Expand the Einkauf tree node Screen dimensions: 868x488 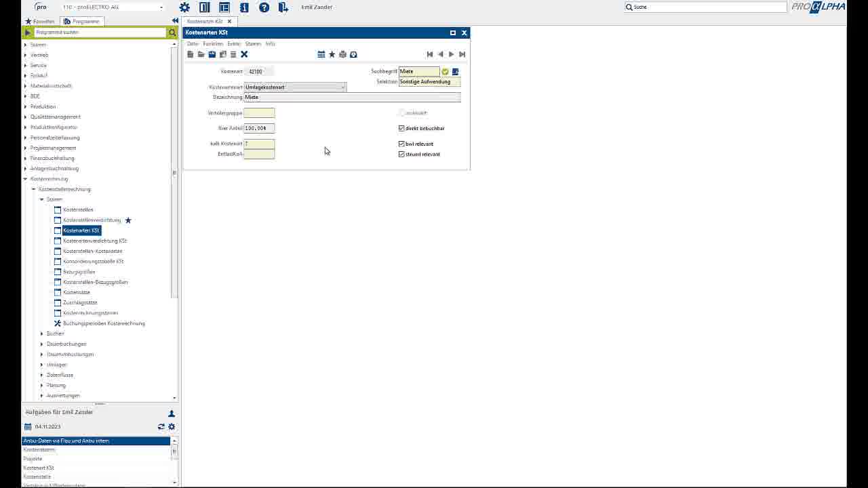pyautogui.click(x=26, y=75)
